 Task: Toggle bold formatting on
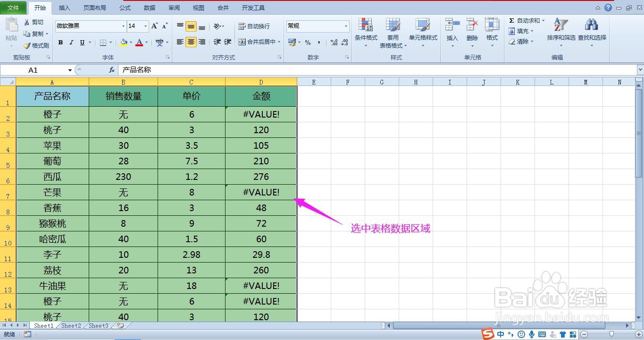pyautogui.click(x=60, y=42)
